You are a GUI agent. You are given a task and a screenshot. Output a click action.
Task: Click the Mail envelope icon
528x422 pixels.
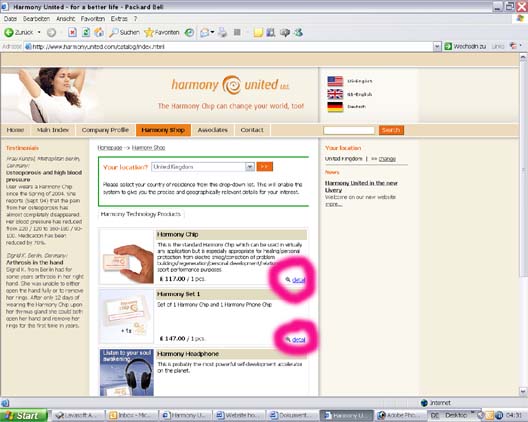click(x=204, y=32)
